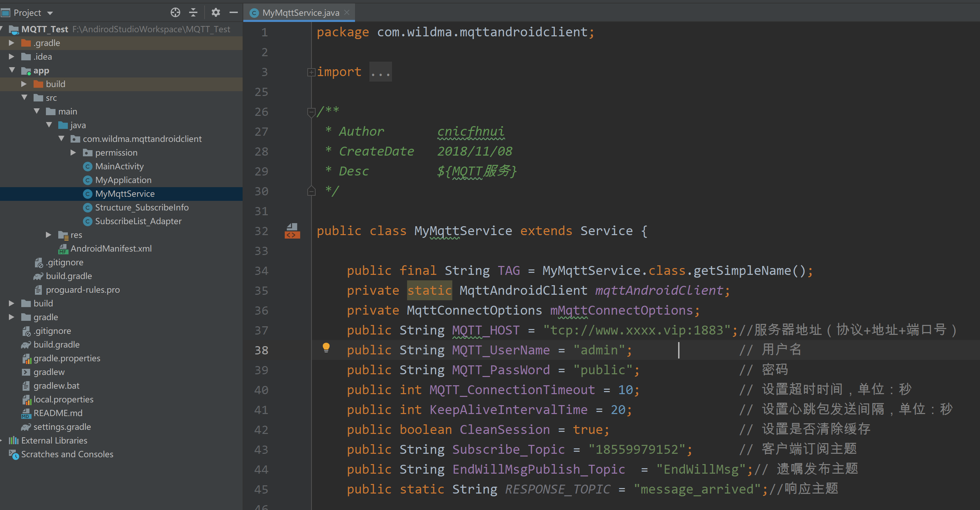This screenshot has height=510, width=980.
Task: Click the related XML gutter icon at line 32
Action: click(x=292, y=231)
